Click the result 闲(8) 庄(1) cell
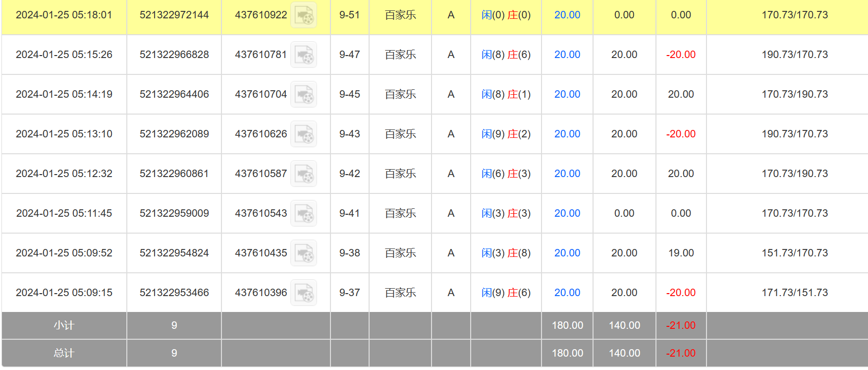Screen dimensions: 868x370 506,94
